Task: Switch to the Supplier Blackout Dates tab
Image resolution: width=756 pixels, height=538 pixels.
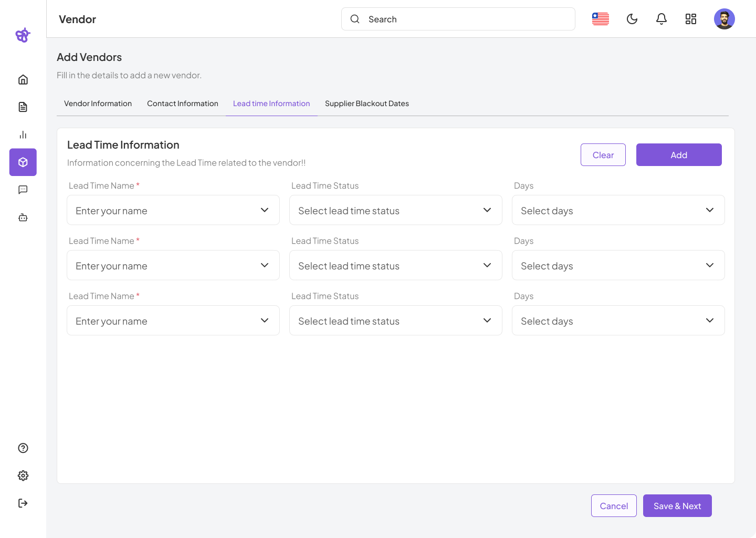Action: pyautogui.click(x=366, y=104)
